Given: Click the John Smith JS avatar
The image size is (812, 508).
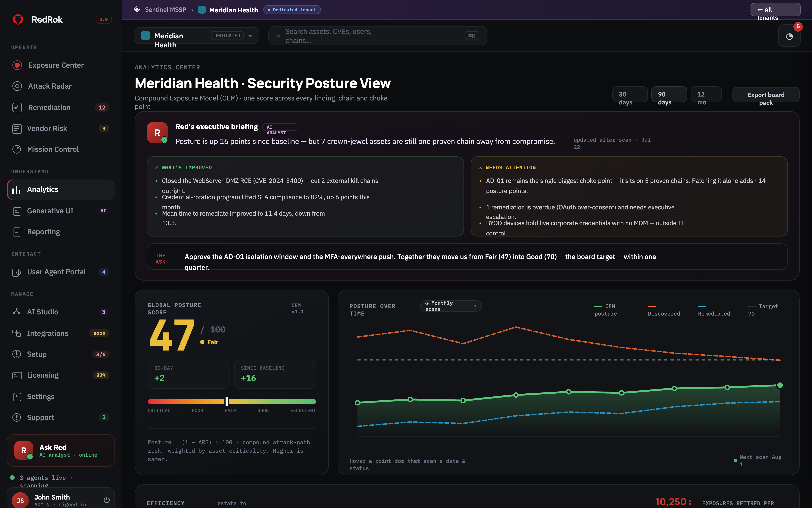Looking at the screenshot, I should coord(20,501).
